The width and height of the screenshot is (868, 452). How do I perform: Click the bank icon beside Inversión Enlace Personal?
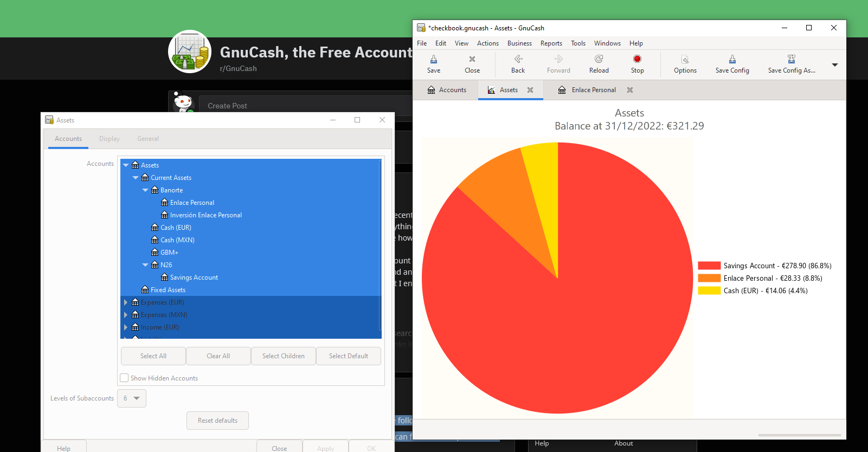point(164,215)
